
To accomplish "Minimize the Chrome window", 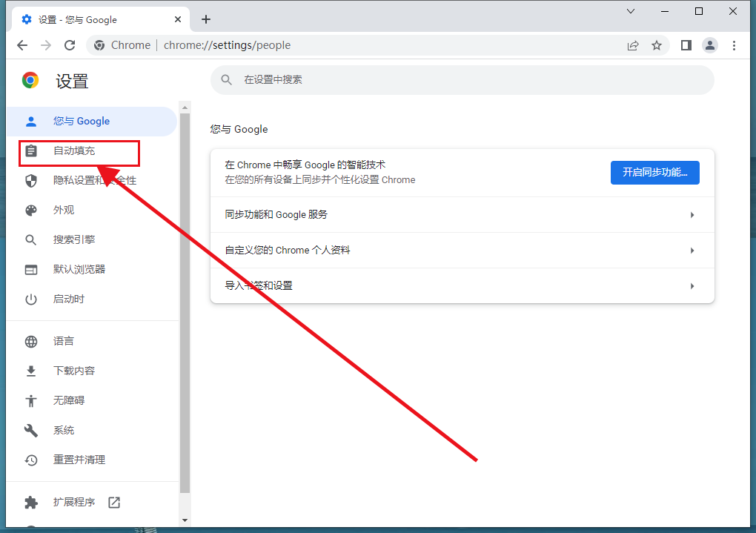I will tap(665, 11).
